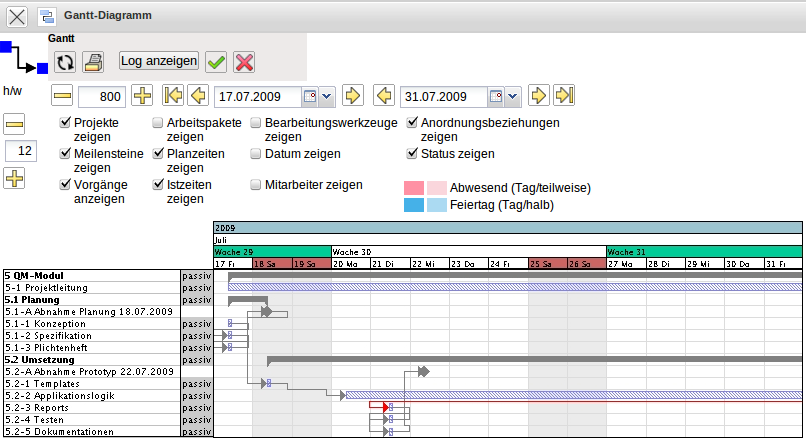806x441 pixels.
Task: Click the green checkmark confirm icon
Action: coord(216,62)
